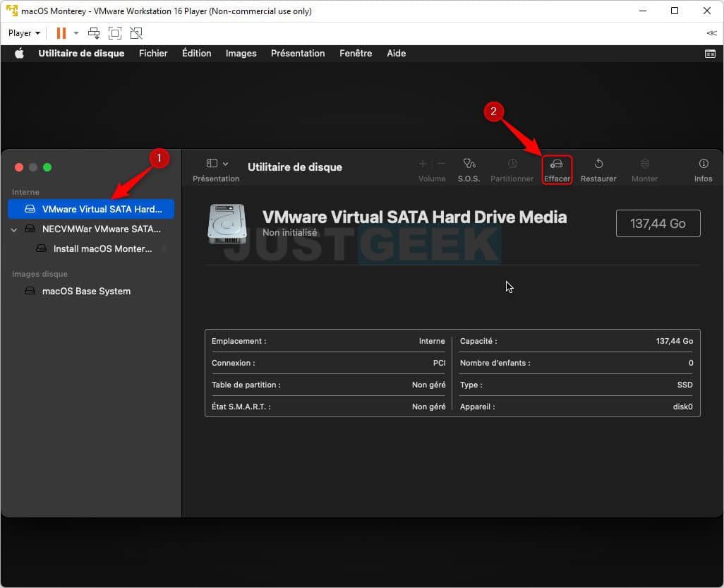Click the green zoom window button
Screen dimensions: 724x588
(47, 167)
